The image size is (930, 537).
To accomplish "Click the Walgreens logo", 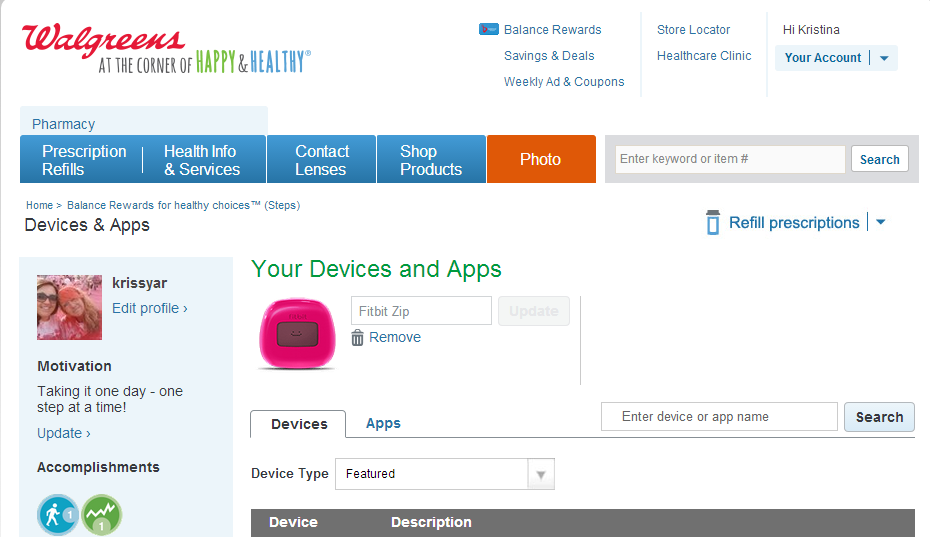I will click(104, 41).
